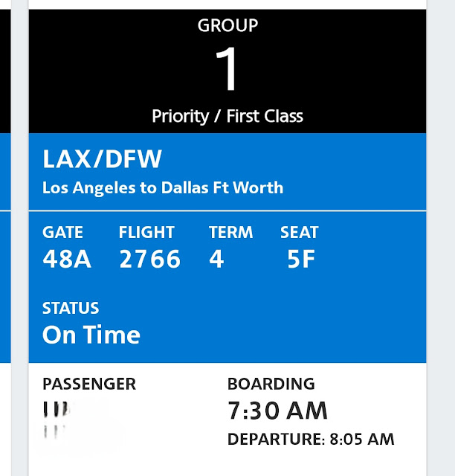
Task: Tap the Group 1 boarding number
Action: tap(226, 68)
